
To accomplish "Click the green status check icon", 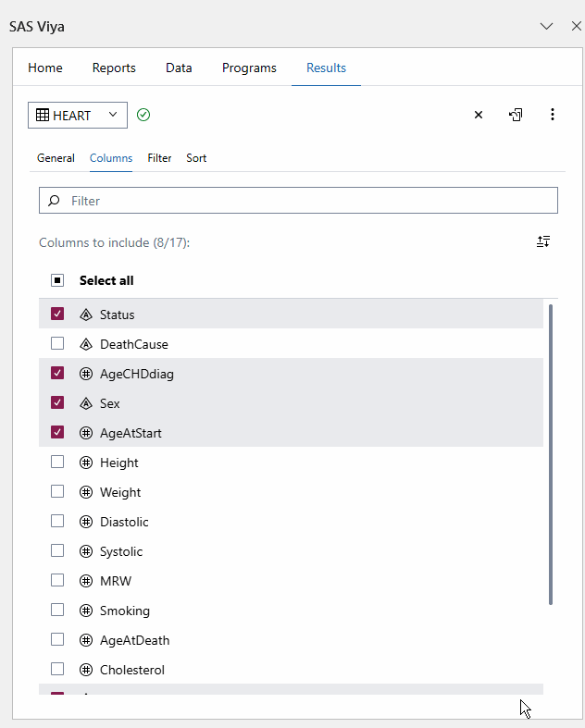I will (143, 115).
